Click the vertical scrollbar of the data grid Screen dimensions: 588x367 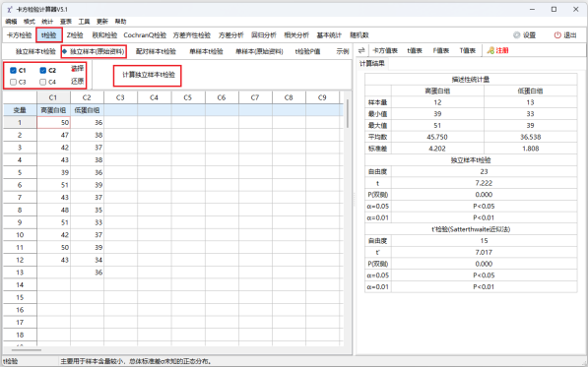coord(348,113)
